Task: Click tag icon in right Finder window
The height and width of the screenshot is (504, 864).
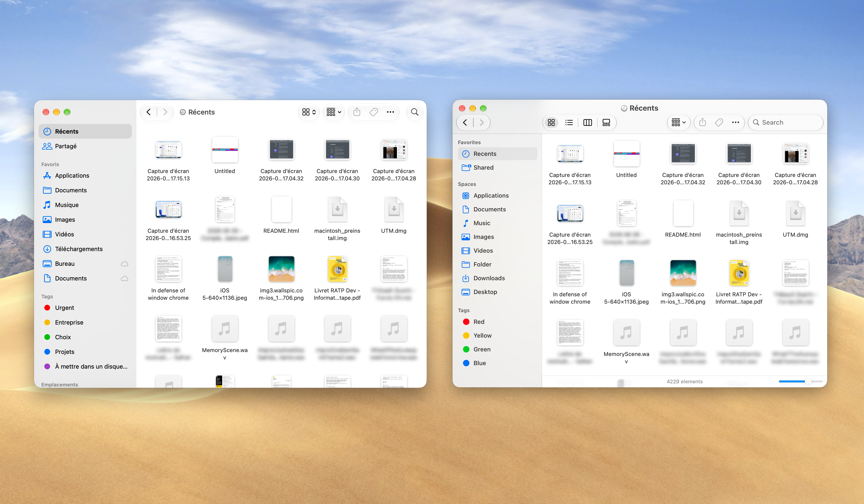Action: [x=719, y=122]
